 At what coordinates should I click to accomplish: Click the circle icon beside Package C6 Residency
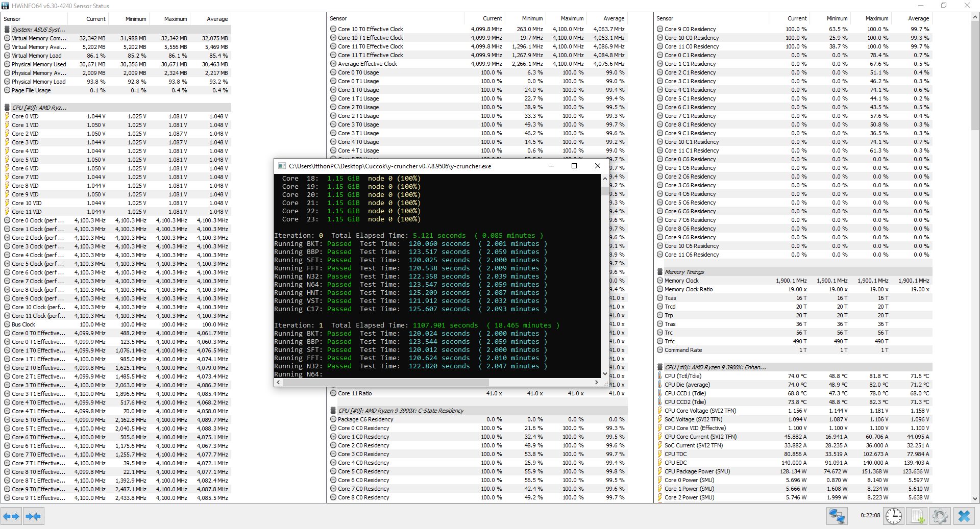pyautogui.click(x=333, y=419)
